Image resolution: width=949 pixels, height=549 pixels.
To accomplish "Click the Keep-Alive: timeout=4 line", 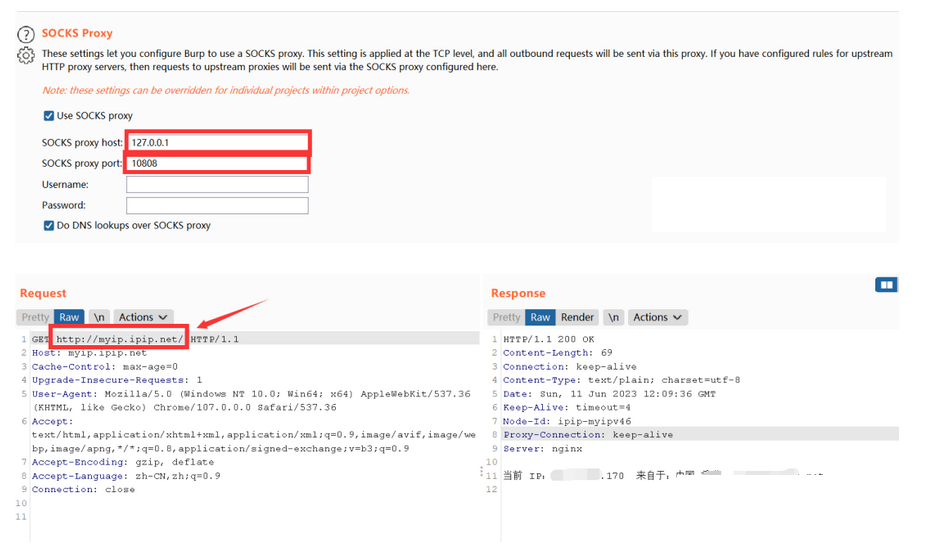I will [x=567, y=408].
